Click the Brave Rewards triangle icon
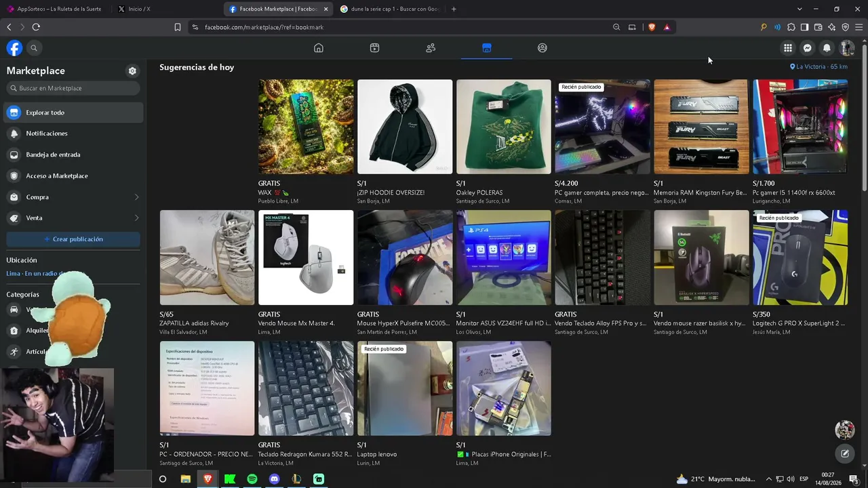The image size is (868, 488). (667, 27)
